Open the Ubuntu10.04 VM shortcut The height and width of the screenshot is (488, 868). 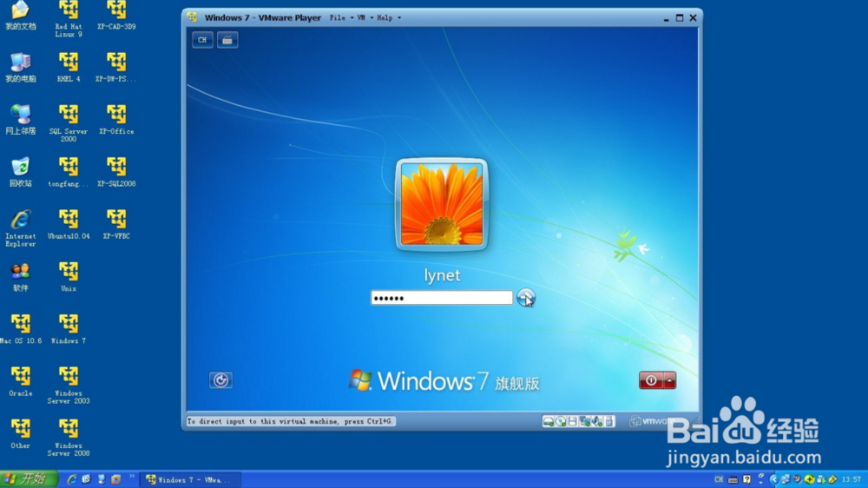pos(69,224)
